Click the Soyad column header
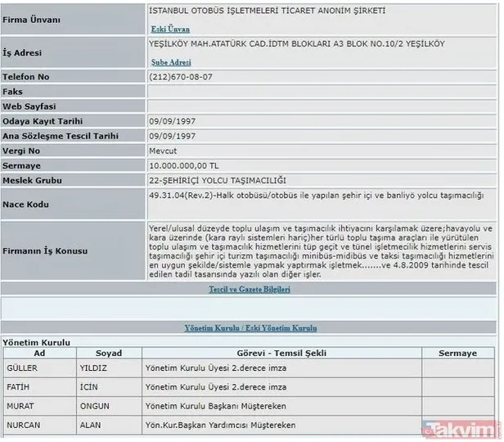Viewport: 504px width, 442px height. point(108,353)
